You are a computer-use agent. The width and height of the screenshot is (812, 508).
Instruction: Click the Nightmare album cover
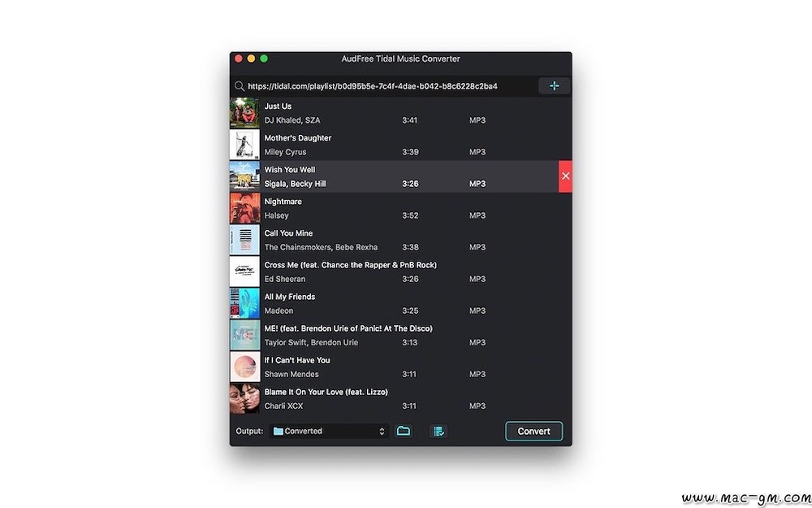click(244, 208)
